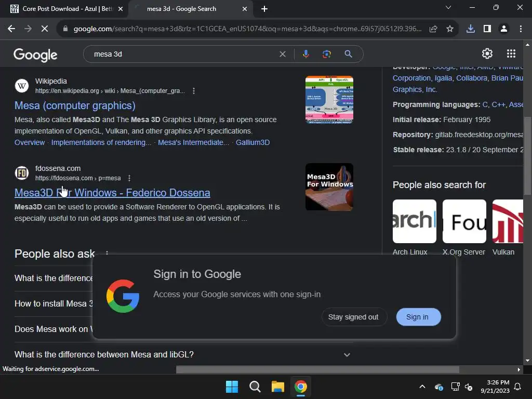Open Windows taskbar search
This screenshot has width=532, height=399.
[x=255, y=387]
